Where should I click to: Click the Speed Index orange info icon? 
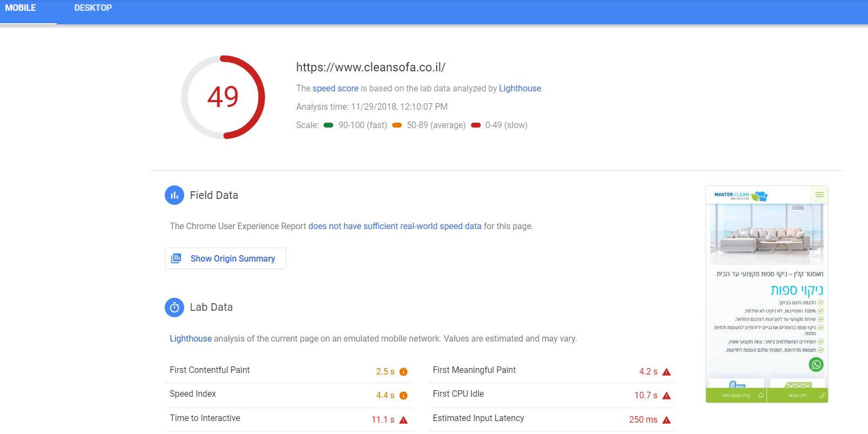click(403, 396)
